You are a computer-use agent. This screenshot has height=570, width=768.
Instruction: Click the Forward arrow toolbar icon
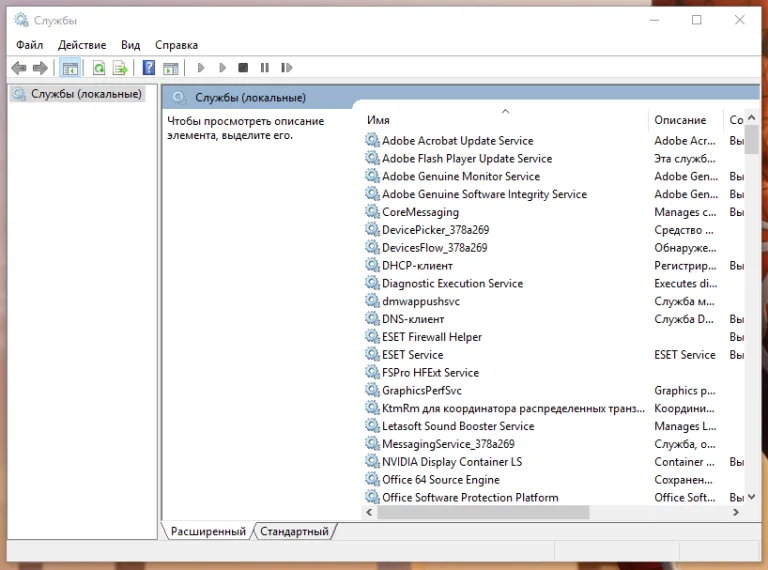40,68
